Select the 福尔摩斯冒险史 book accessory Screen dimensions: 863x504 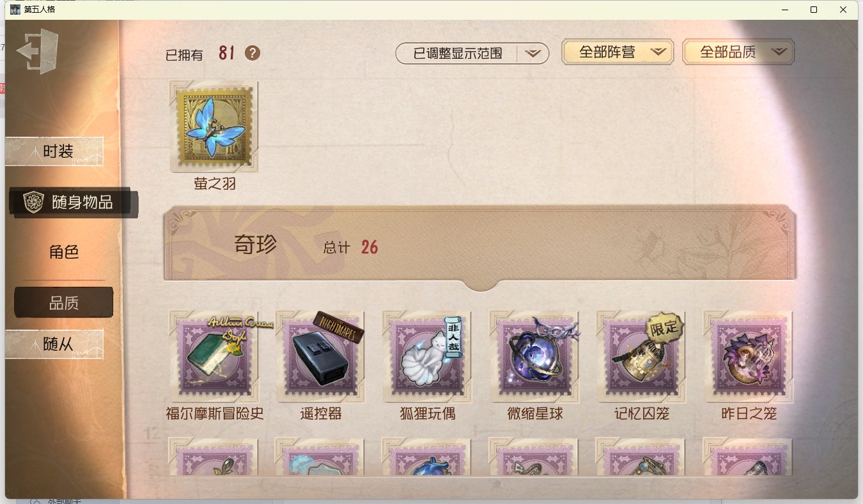coord(214,357)
